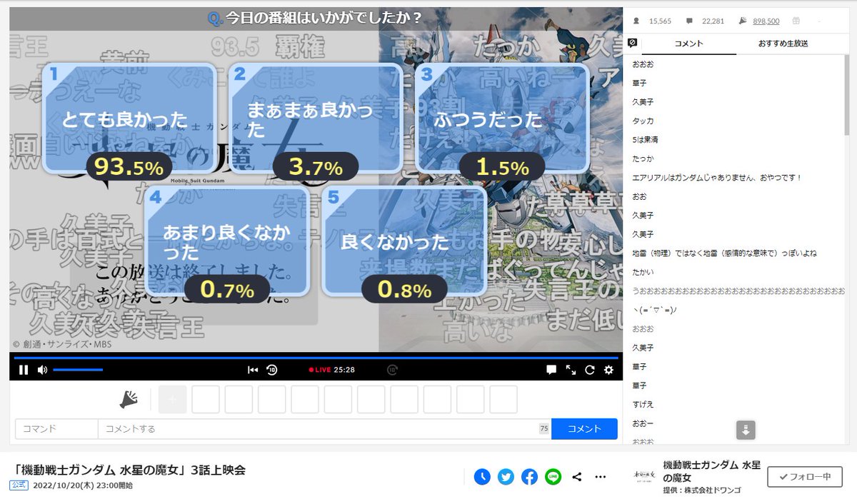Click the channel logo thumbnail
This screenshot has height=504, width=857.
643,477
